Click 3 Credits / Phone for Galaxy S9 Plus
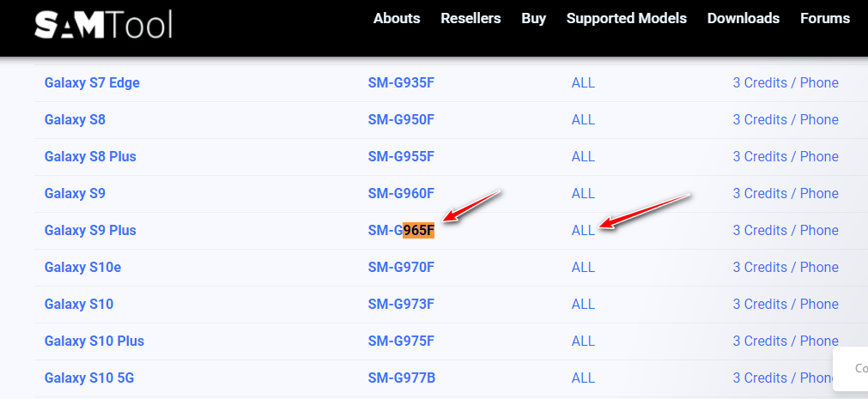Viewport: 868px width, 399px height. (x=786, y=231)
